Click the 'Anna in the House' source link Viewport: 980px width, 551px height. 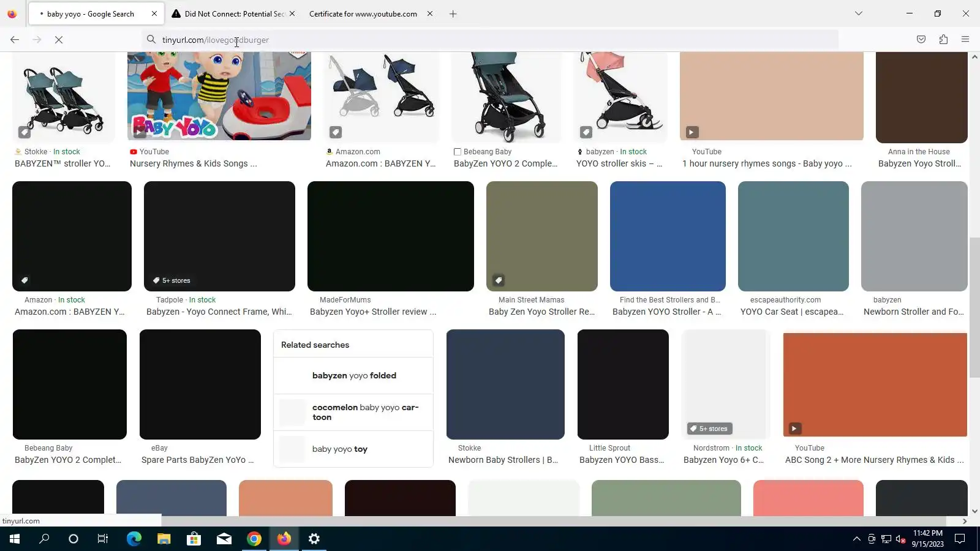(x=919, y=152)
